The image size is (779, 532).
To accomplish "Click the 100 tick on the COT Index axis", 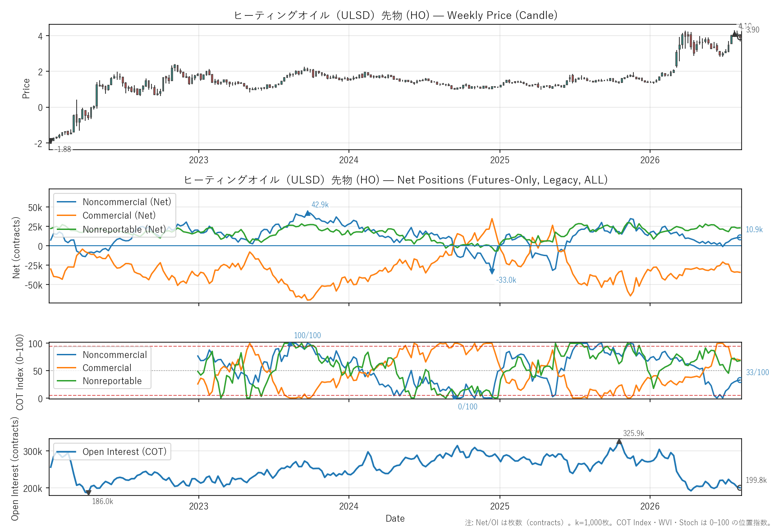I will (36, 344).
